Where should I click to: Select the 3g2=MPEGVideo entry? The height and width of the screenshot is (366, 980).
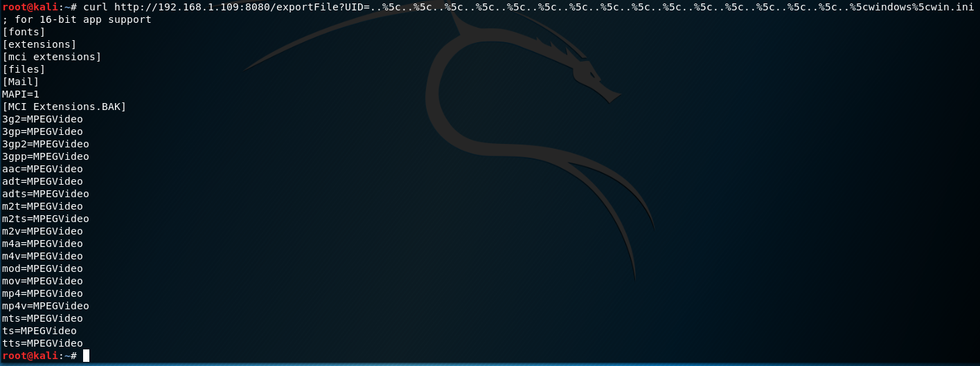[x=42, y=119]
